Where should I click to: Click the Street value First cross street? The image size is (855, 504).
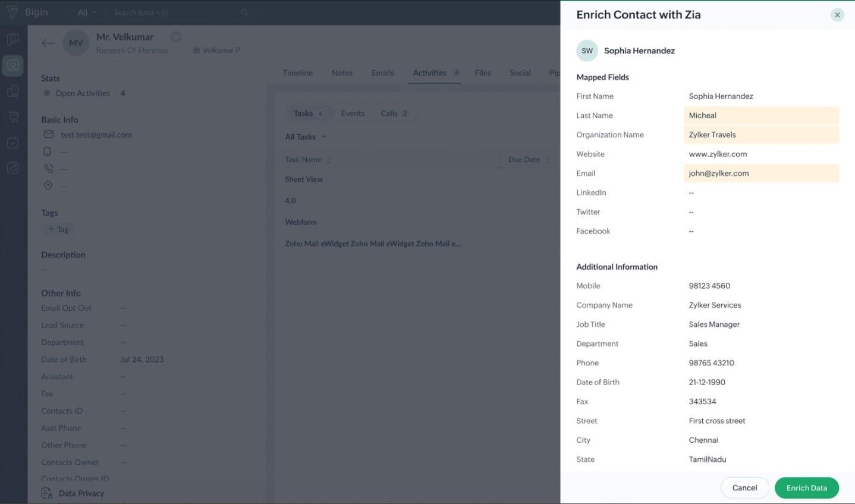click(717, 421)
